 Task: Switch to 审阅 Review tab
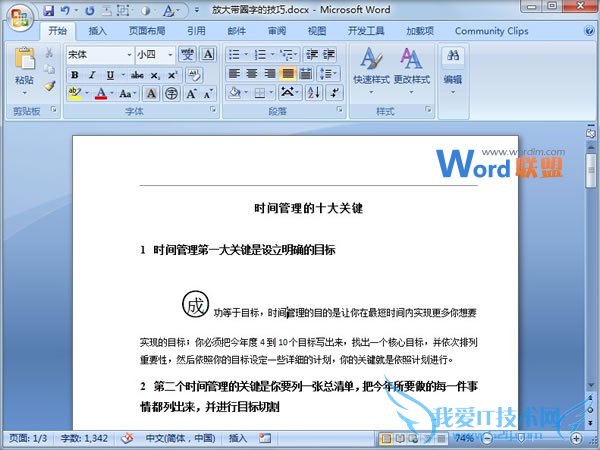277,31
